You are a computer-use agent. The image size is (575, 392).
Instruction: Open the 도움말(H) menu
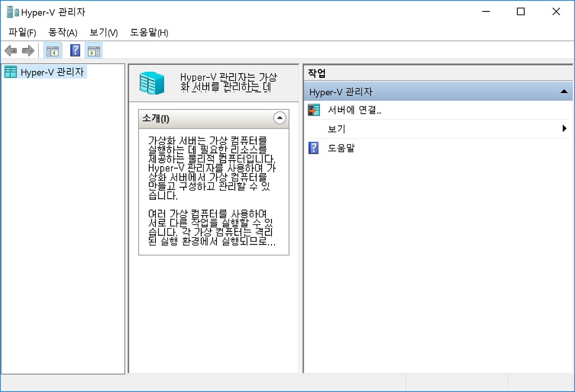pos(149,33)
